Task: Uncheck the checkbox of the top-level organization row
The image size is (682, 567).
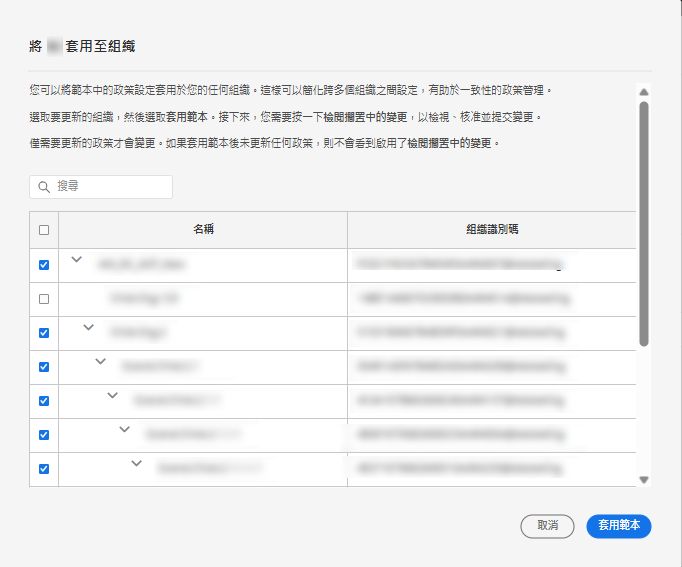Action: click(44, 265)
